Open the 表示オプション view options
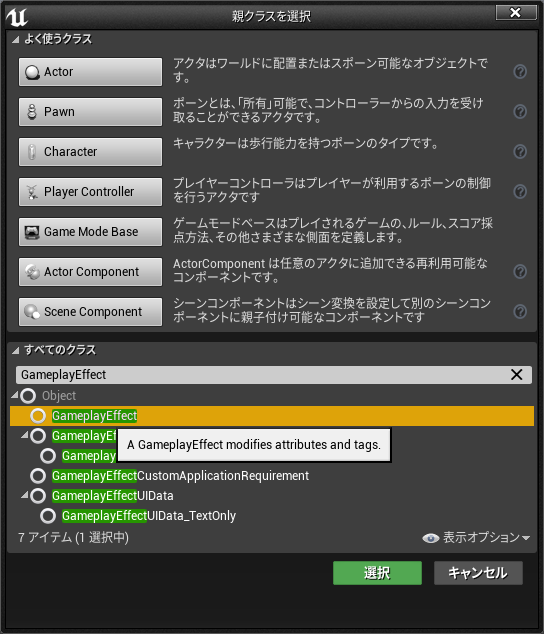 (476, 537)
